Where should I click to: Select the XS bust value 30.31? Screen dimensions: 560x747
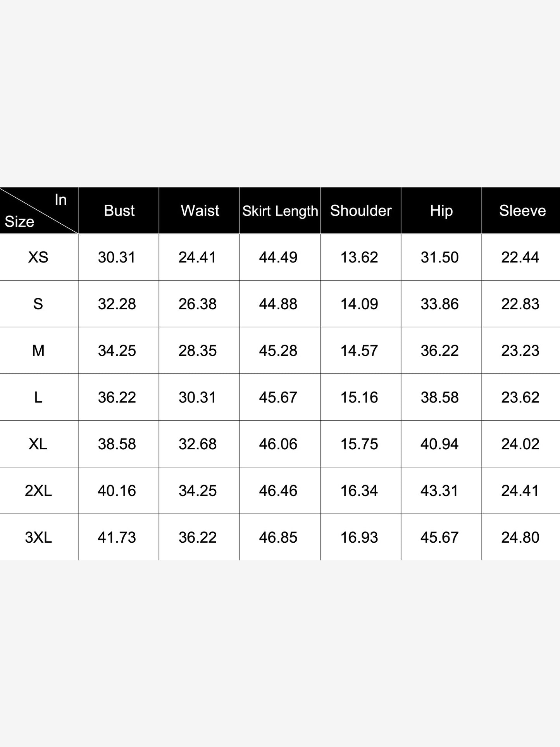[x=117, y=257]
